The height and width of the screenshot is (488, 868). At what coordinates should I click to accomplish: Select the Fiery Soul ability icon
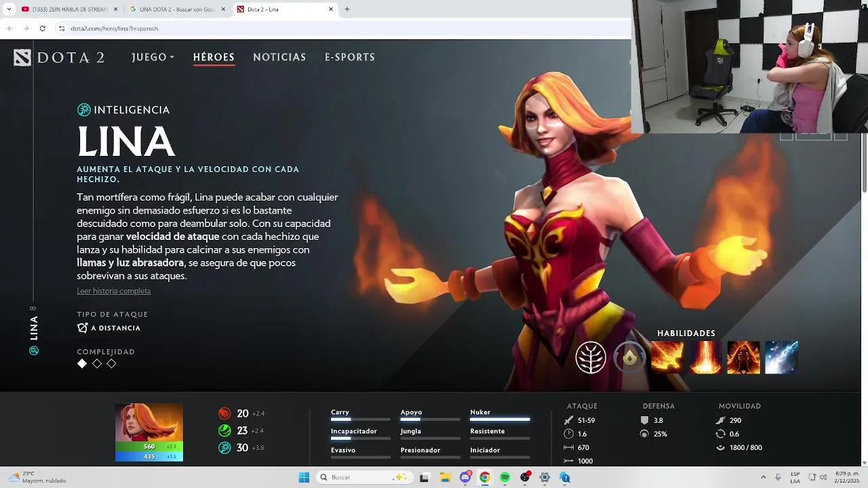pyautogui.click(x=743, y=357)
